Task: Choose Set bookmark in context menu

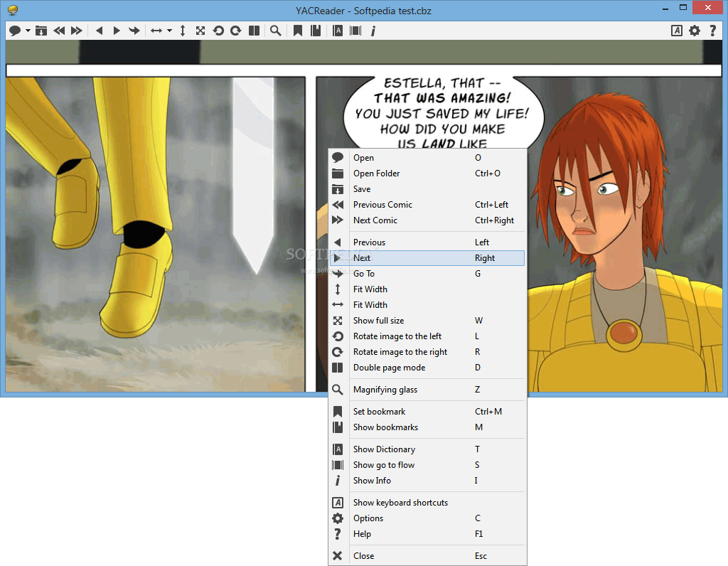Action: (x=427, y=412)
